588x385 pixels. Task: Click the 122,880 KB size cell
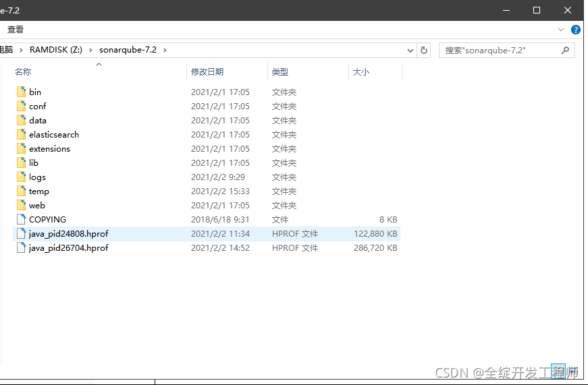coord(375,234)
